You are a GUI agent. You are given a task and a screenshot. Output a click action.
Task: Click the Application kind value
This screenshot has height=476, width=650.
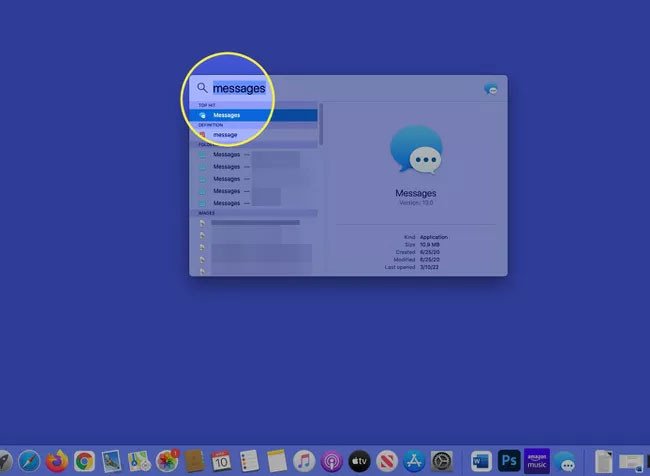click(434, 237)
